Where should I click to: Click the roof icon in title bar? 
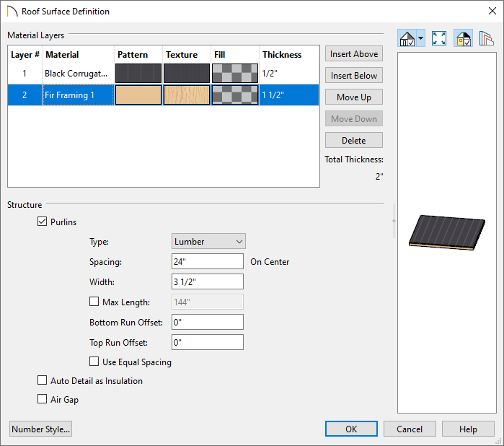pos(11,12)
